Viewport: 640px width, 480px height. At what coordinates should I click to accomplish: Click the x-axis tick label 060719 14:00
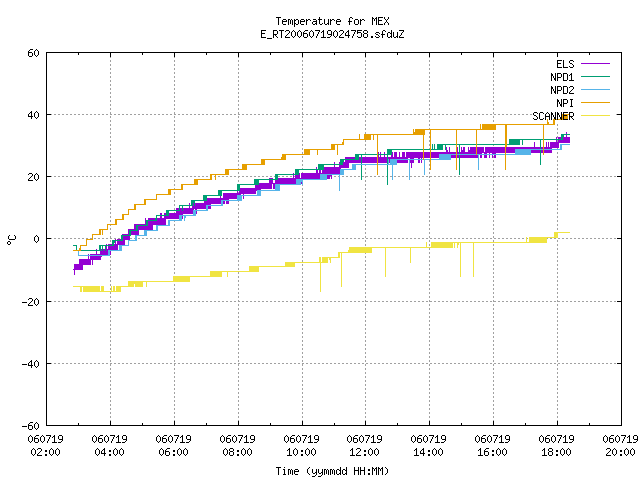(429, 446)
